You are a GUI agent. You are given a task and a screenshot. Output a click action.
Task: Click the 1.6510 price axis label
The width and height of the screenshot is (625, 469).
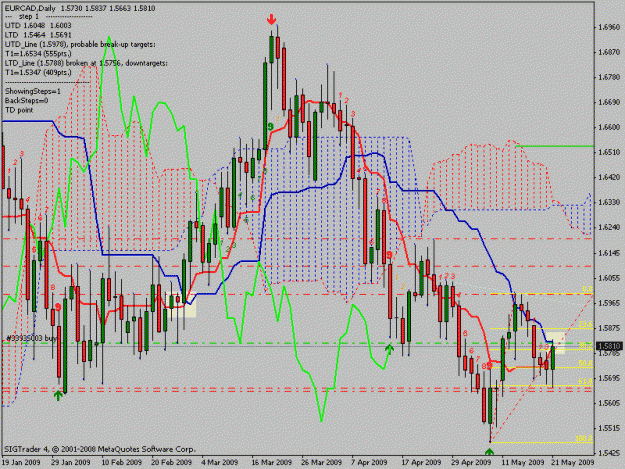tap(609, 152)
